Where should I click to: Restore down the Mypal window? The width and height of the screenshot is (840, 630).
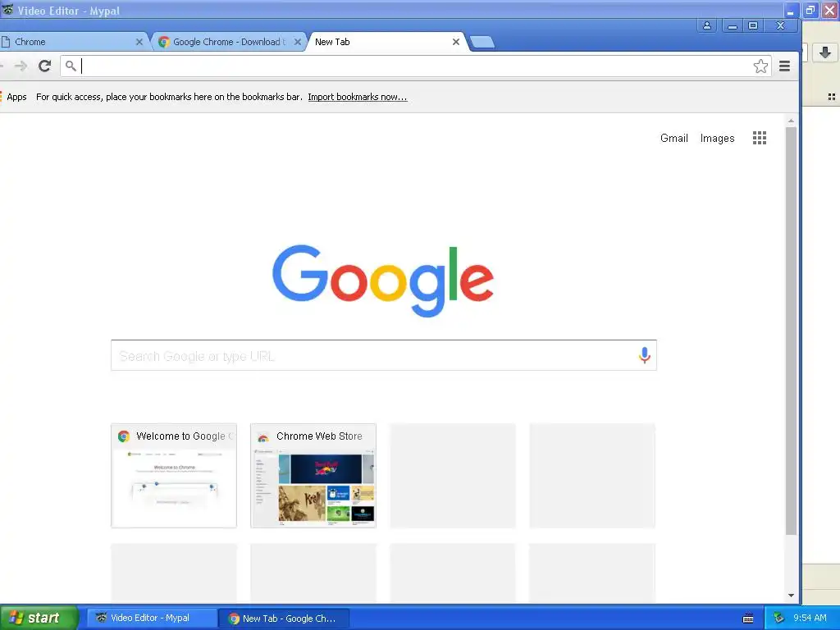pyautogui.click(x=810, y=10)
